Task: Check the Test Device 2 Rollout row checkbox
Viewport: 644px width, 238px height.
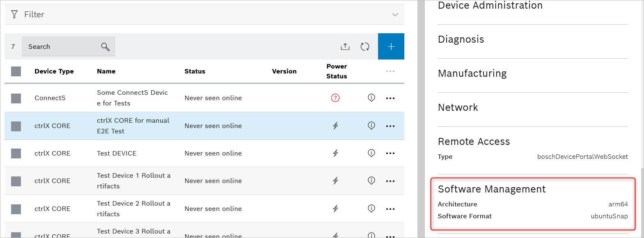Action: tap(16, 209)
